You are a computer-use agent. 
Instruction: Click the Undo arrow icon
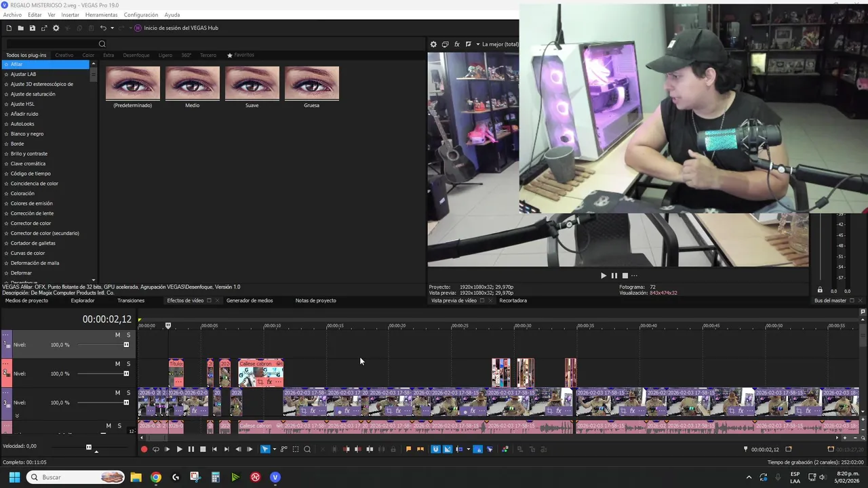[103, 28]
